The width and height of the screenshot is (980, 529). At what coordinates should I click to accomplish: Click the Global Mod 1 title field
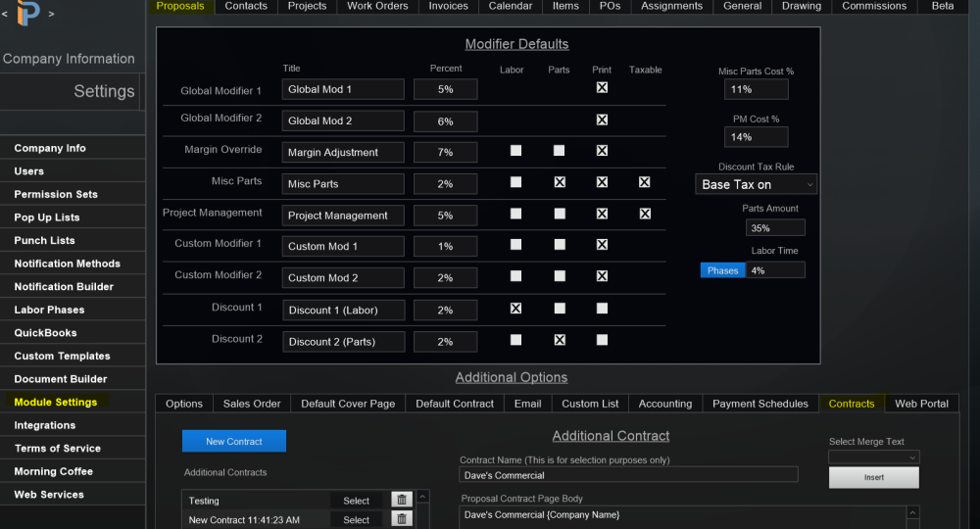[x=342, y=89]
